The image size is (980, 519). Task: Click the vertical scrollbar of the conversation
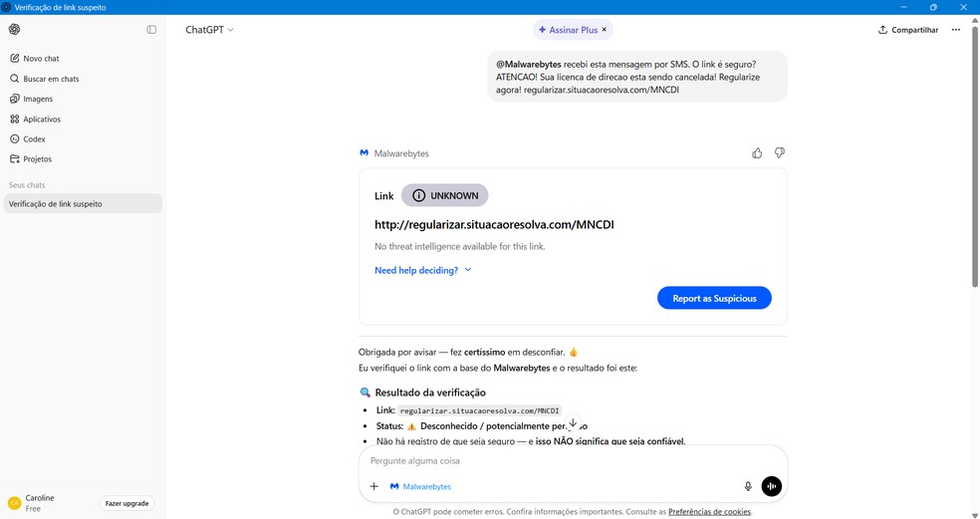pos(974,156)
